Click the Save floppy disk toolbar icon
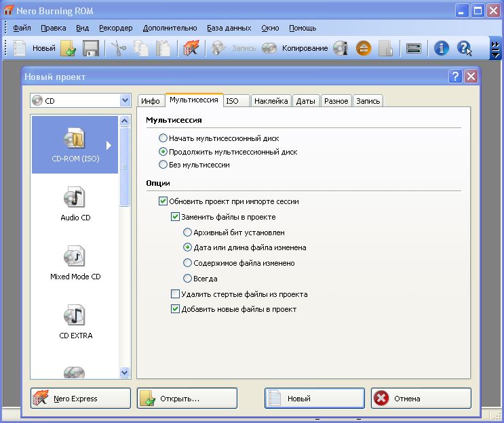 pyautogui.click(x=91, y=49)
